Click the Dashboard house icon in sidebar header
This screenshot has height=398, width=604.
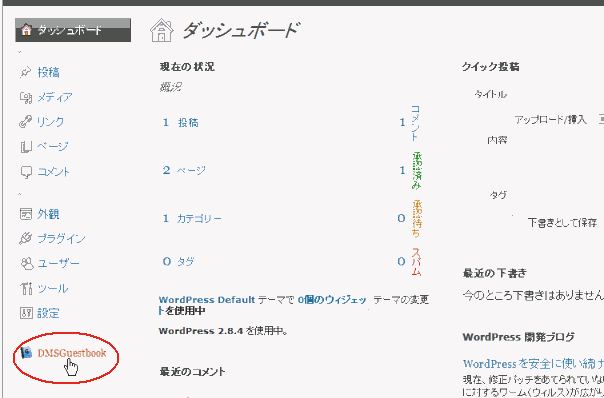pos(26,30)
